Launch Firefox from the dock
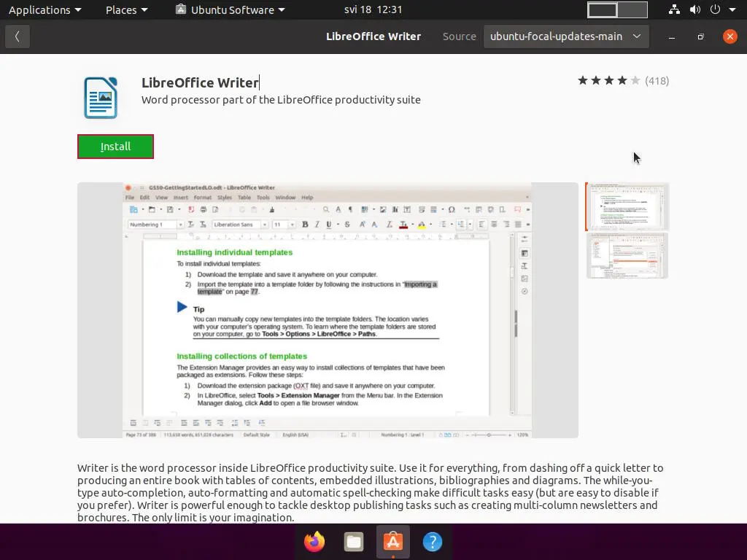This screenshot has width=747, height=560. coord(314,542)
